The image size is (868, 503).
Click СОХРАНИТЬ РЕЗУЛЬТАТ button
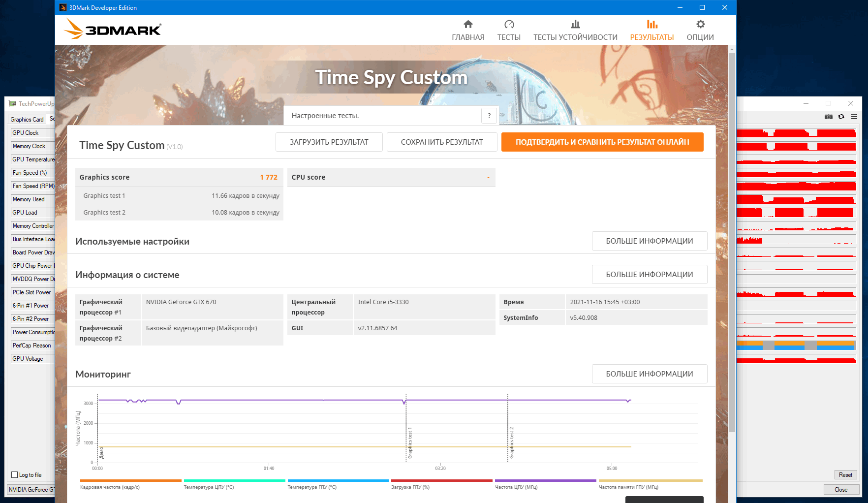(x=442, y=142)
